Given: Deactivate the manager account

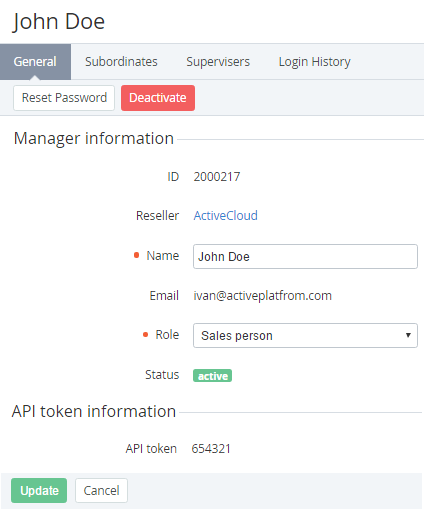Looking at the screenshot, I should [x=158, y=98].
